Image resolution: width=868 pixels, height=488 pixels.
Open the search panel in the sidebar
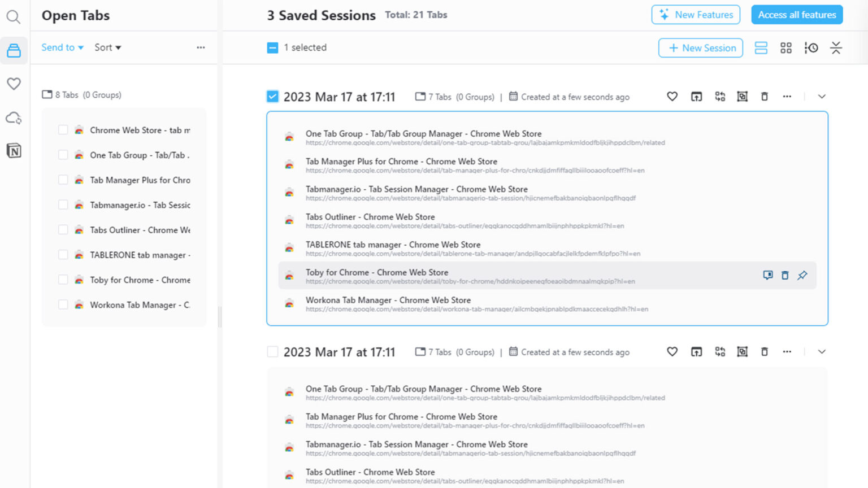[x=14, y=17]
